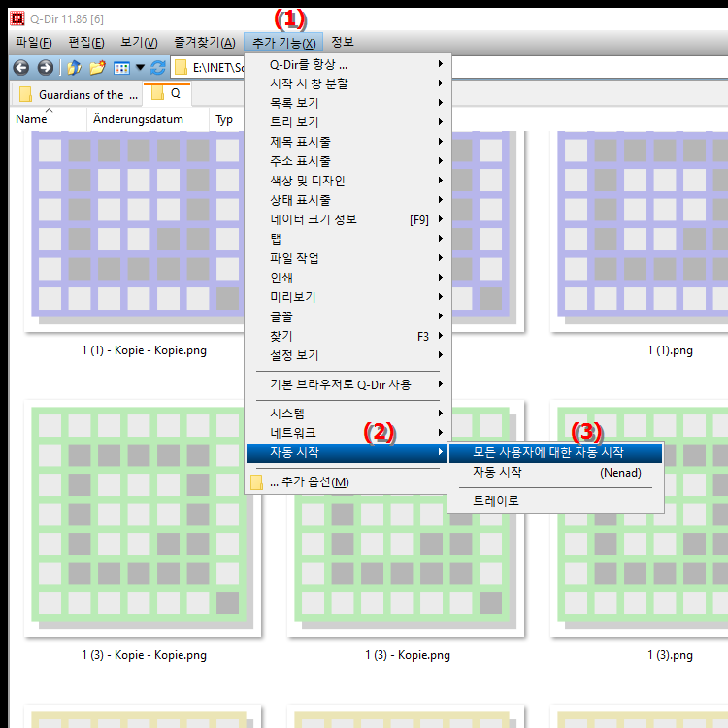Click the new folder star icon
This screenshot has width=728, height=728.
(97, 68)
